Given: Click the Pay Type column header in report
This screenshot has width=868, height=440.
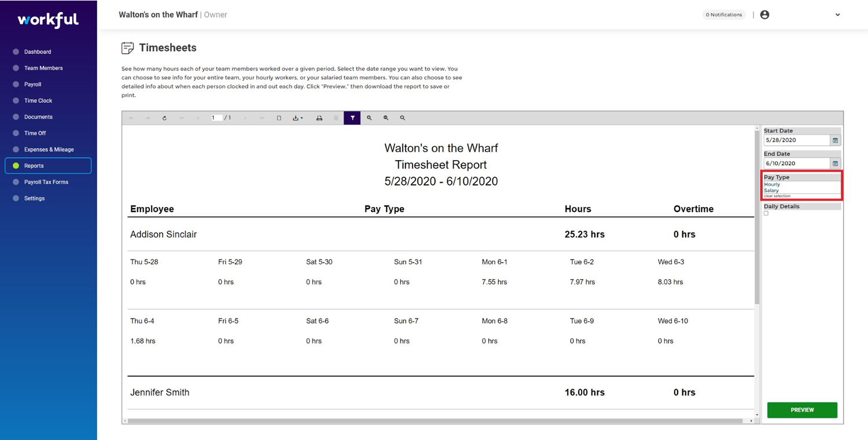Looking at the screenshot, I should tap(384, 209).
